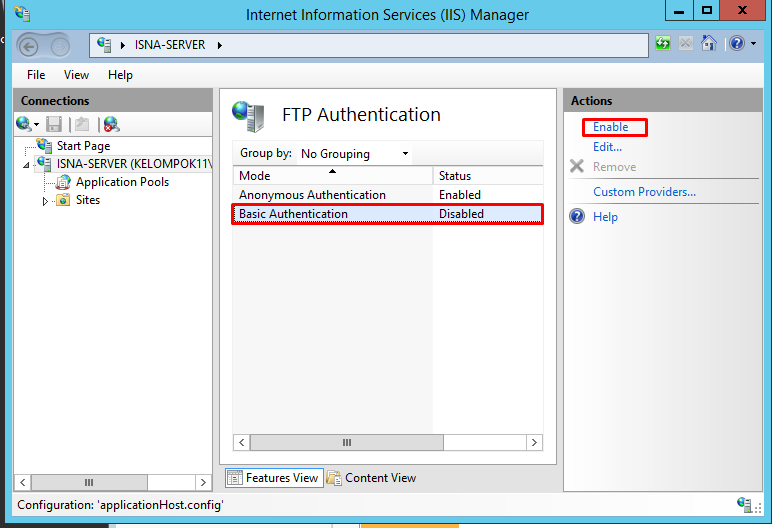Open Custom Providers... link
The image size is (772, 528).
[644, 192]
